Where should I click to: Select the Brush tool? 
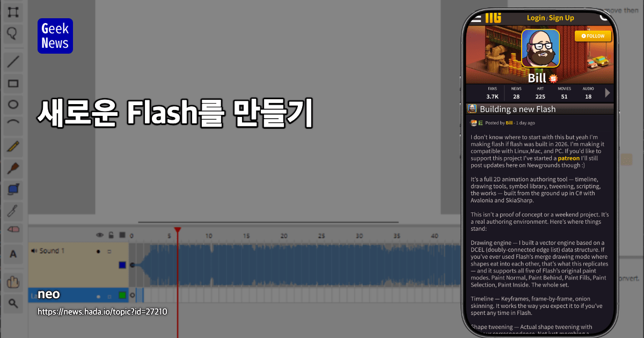click(x=13, y=168)
